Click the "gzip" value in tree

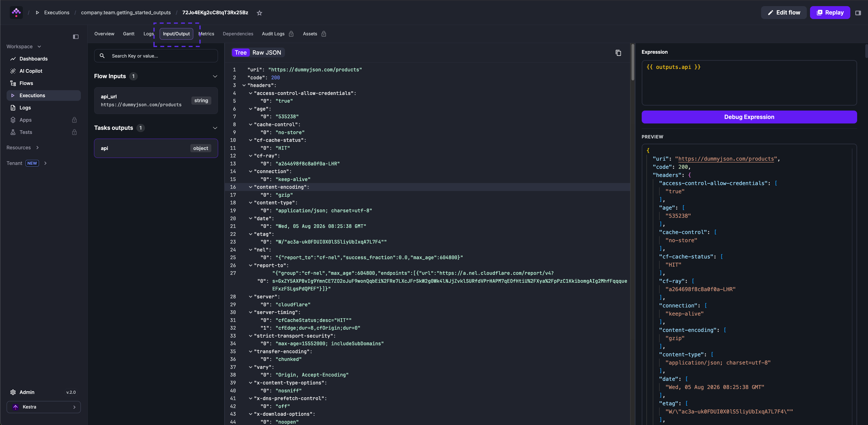point(284,195)
